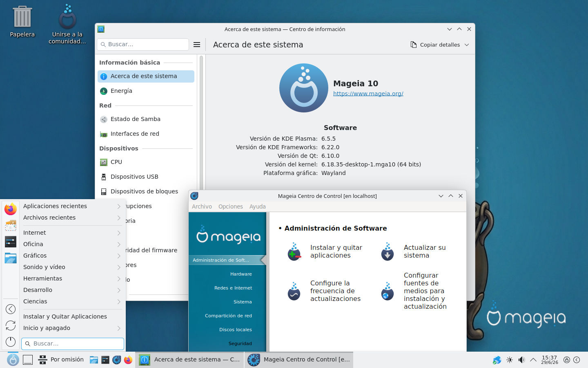Focus the Buscar field in Centro de información
This screenshot has width=588, height=368.
click(143, 44)
